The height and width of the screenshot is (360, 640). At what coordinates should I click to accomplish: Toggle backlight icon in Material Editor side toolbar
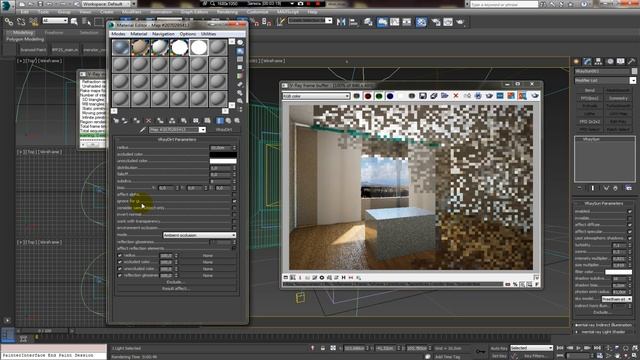(240, 51)
